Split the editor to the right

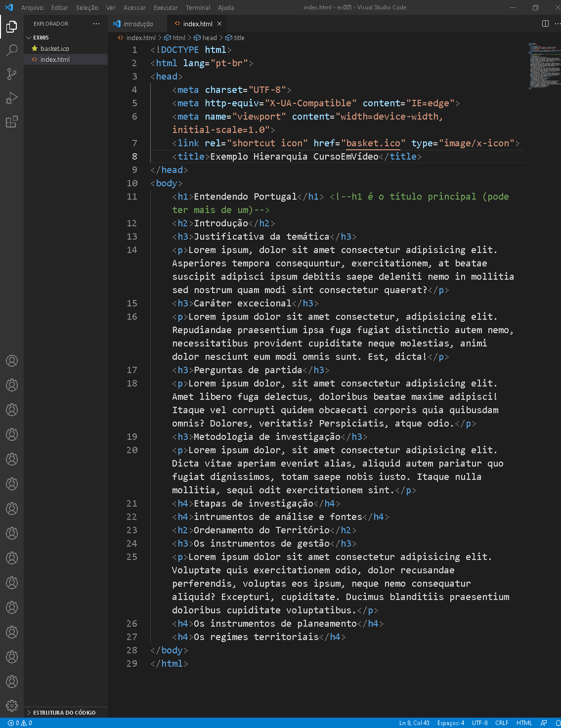coord(546,24)
